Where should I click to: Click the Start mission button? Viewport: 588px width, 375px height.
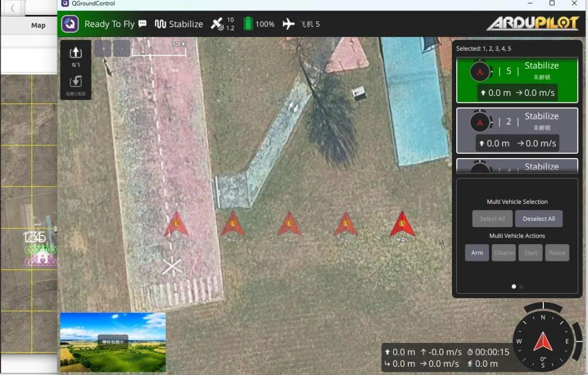pyautogui.click(x=531, y=252)
